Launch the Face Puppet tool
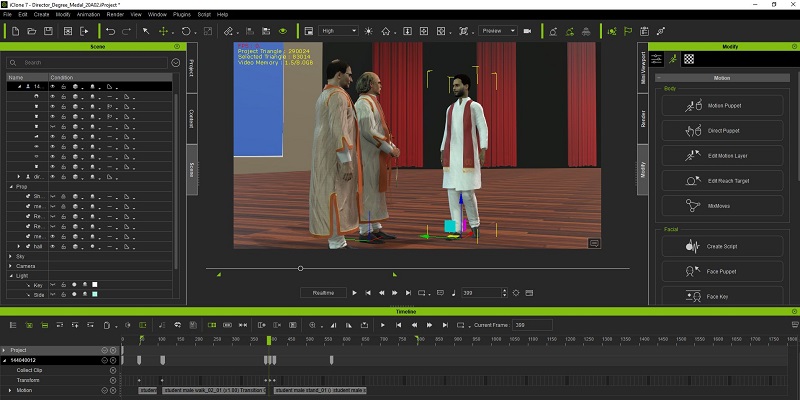Screen dimensions: 800x400 coord(721,271)
